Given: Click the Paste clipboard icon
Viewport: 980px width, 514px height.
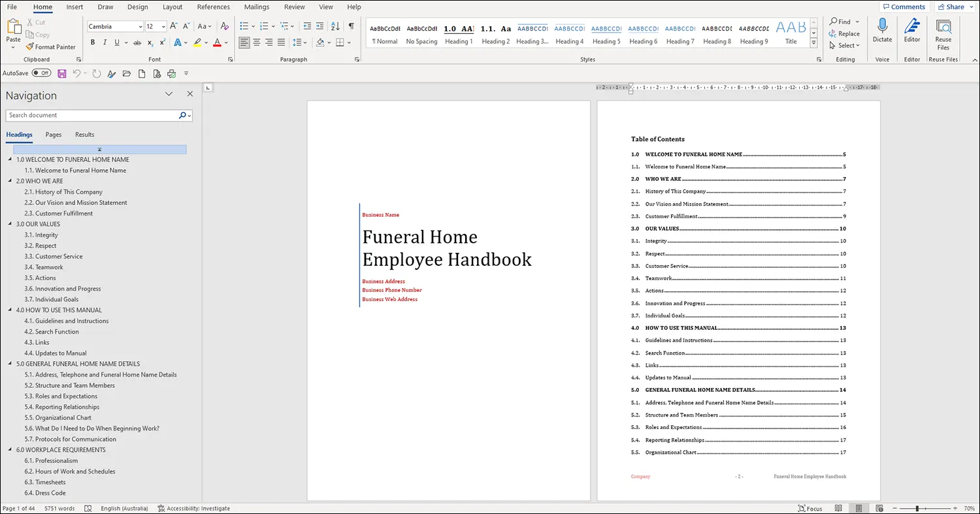Looking at the screenshot, I should point(13,27).
